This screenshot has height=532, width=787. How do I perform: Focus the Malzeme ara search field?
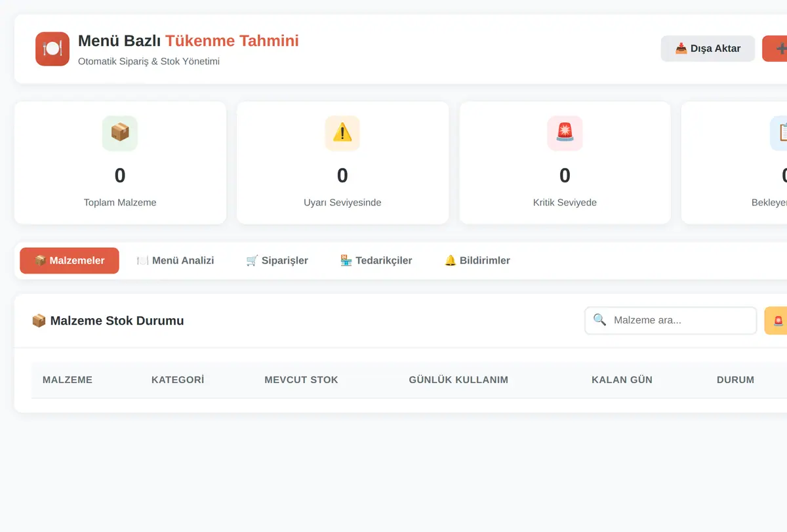point(671,321)
